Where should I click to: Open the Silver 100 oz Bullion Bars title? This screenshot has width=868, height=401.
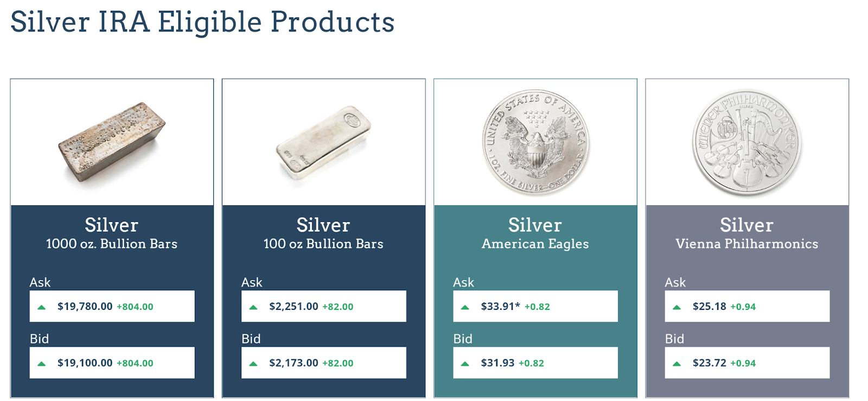click(323, 233)
